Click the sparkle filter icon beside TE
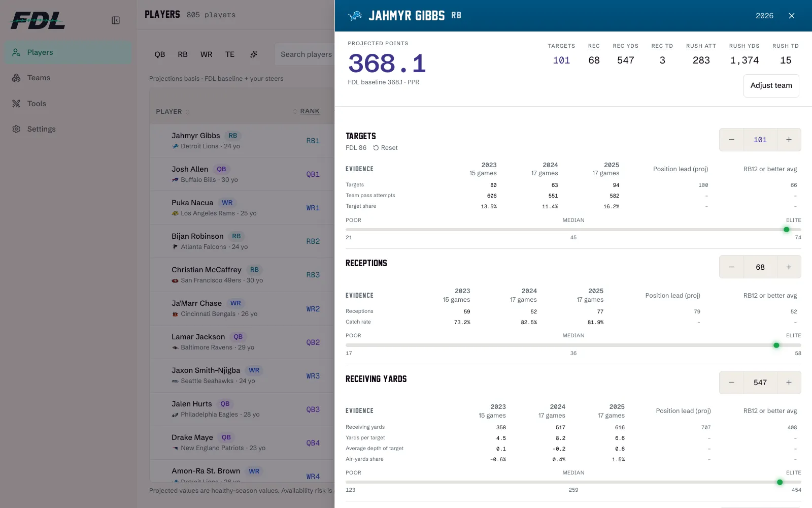 coord(254,54)
